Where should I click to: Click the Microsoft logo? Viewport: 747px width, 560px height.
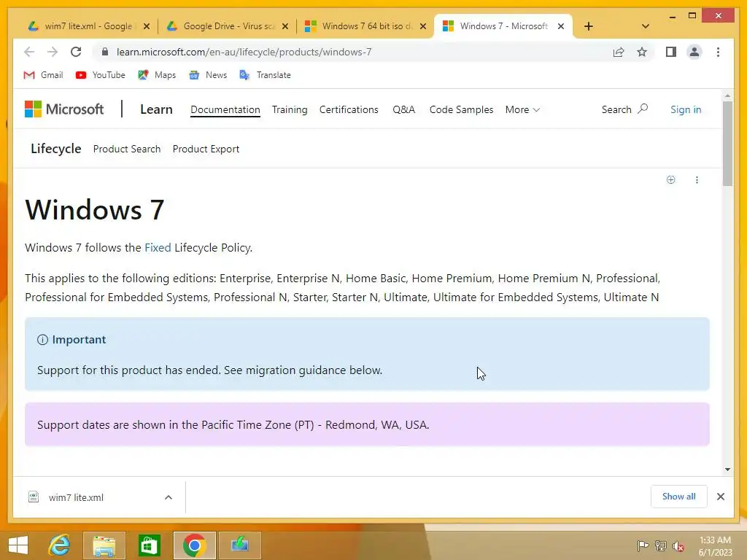point(64,109)
